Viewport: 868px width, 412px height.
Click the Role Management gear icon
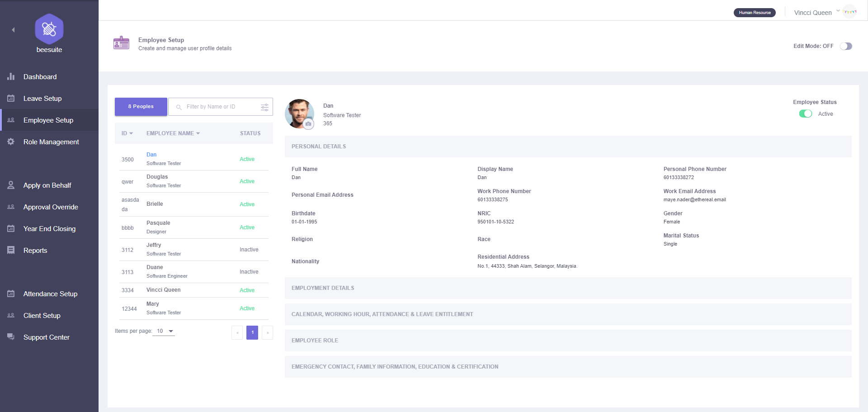pyautogui.click(x=11, y=142)
